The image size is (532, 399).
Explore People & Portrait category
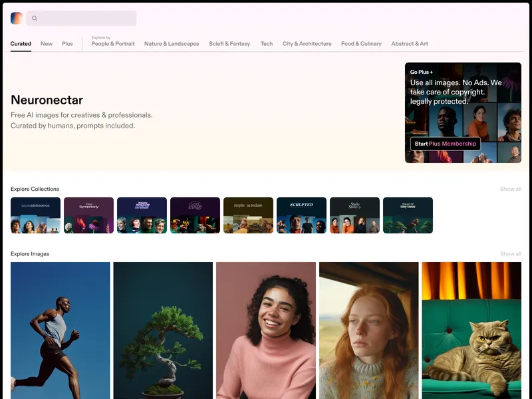(113, 44)
